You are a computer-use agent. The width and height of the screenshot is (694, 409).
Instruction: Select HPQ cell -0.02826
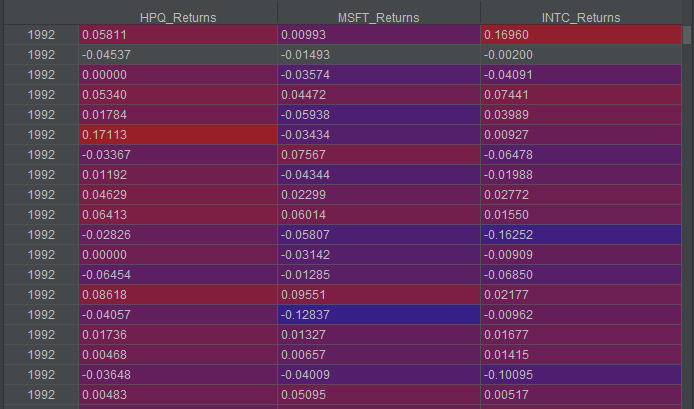pyautogui.click(x=178, y=235)
